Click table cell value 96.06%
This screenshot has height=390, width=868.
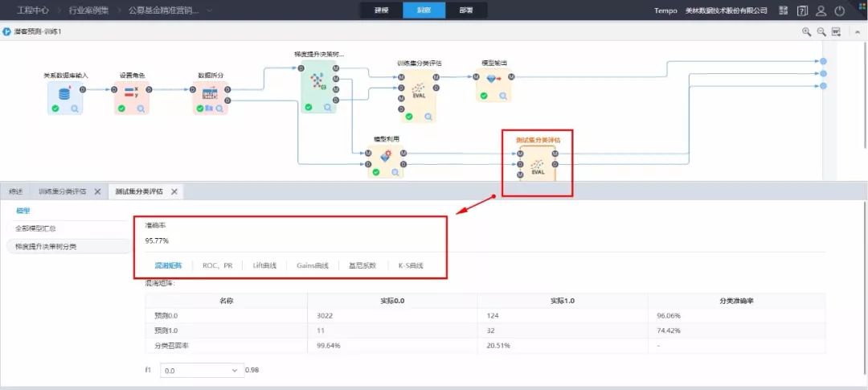[x=668, y=316]
